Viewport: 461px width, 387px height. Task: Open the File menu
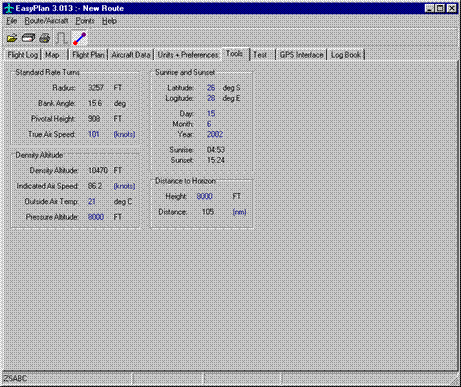coord(12,21)
